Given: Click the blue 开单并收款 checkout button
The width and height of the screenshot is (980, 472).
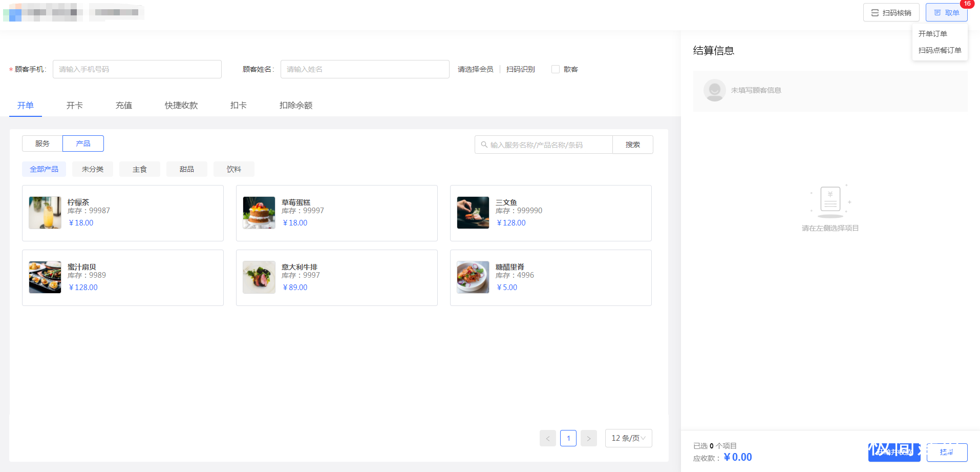Looking at the screenshot, I should (x=894, y=453).
